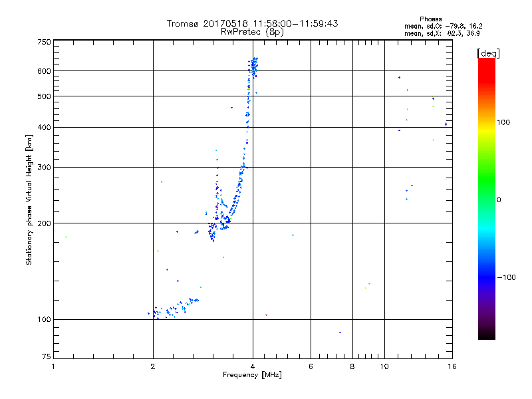The image size is (532, 399).
Task: Click the y-axis tick label '600'
Action: click(x=44, y=71)
